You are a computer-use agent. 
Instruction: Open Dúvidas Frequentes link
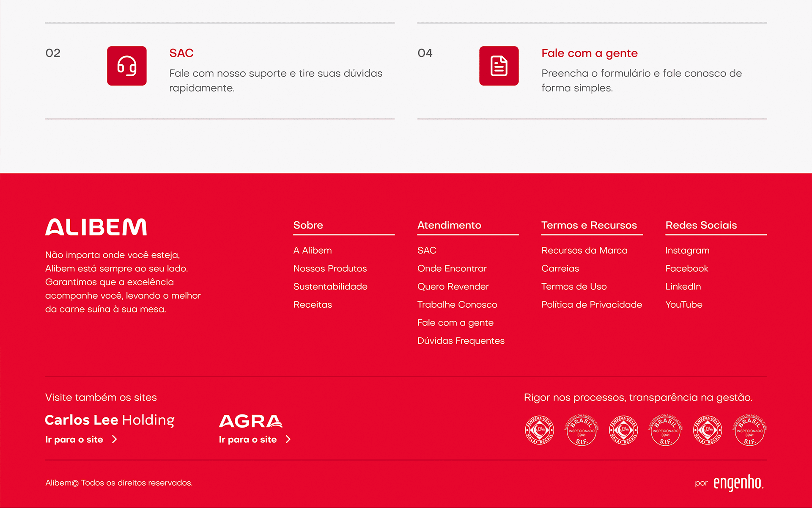point(461,341)
